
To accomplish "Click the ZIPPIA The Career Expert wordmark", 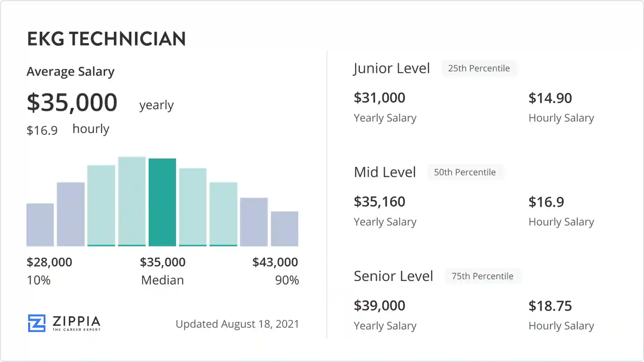I will point(76,323).
